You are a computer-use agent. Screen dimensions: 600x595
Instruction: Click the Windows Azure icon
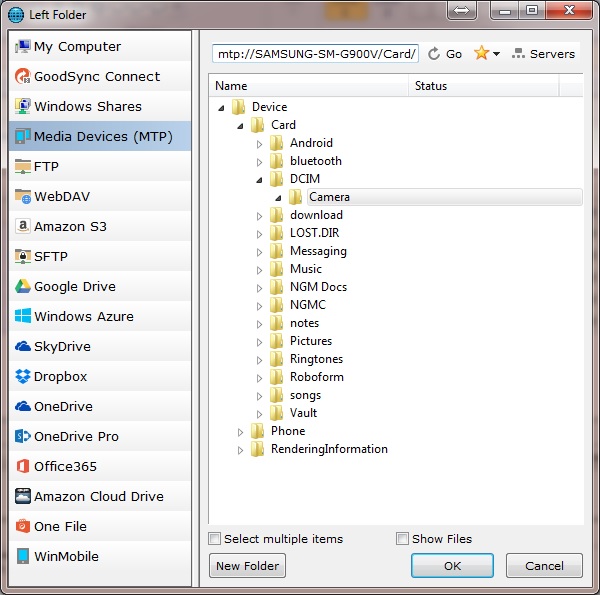pyautogui.click(x=23, y=316)
